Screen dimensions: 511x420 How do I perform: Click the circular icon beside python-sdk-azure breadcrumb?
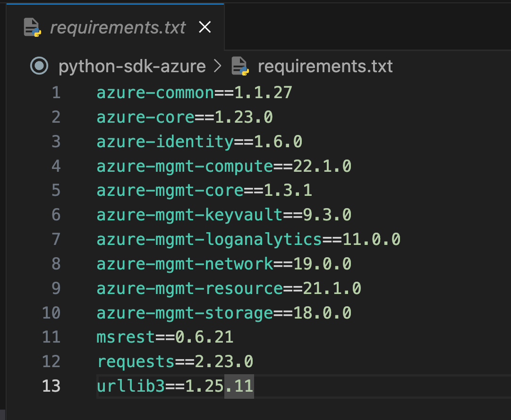(39, 66)
